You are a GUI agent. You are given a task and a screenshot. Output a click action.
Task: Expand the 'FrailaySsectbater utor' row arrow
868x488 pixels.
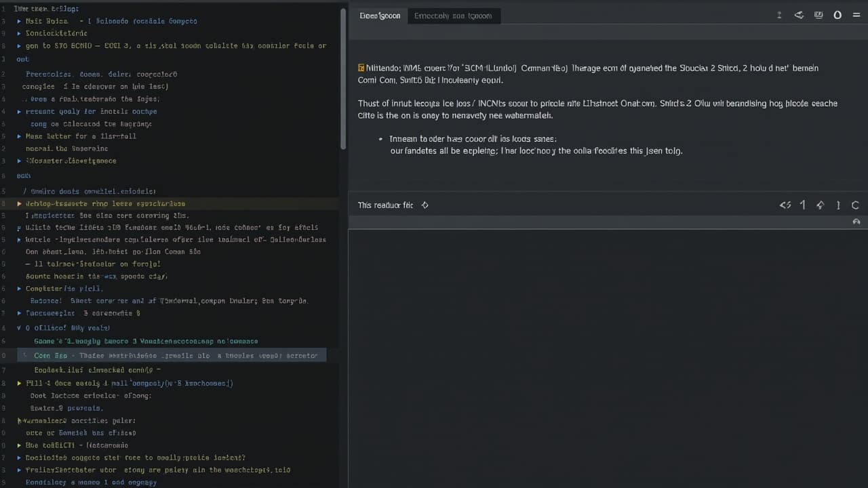[x=19, y=470]
